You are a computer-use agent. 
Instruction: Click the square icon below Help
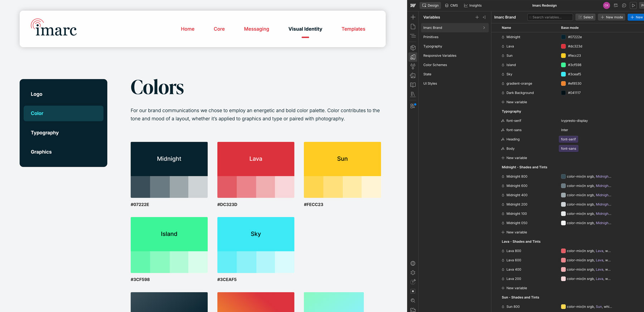[x=413, y=291]
